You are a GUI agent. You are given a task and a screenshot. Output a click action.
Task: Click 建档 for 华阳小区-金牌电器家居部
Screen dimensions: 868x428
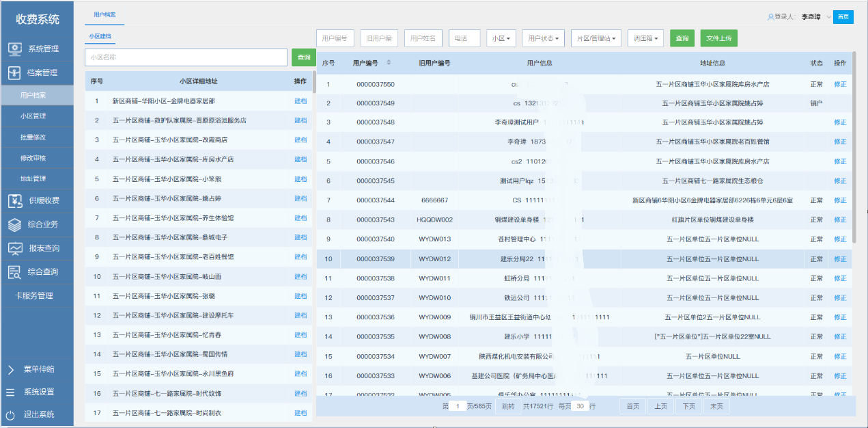coord(300,101)
